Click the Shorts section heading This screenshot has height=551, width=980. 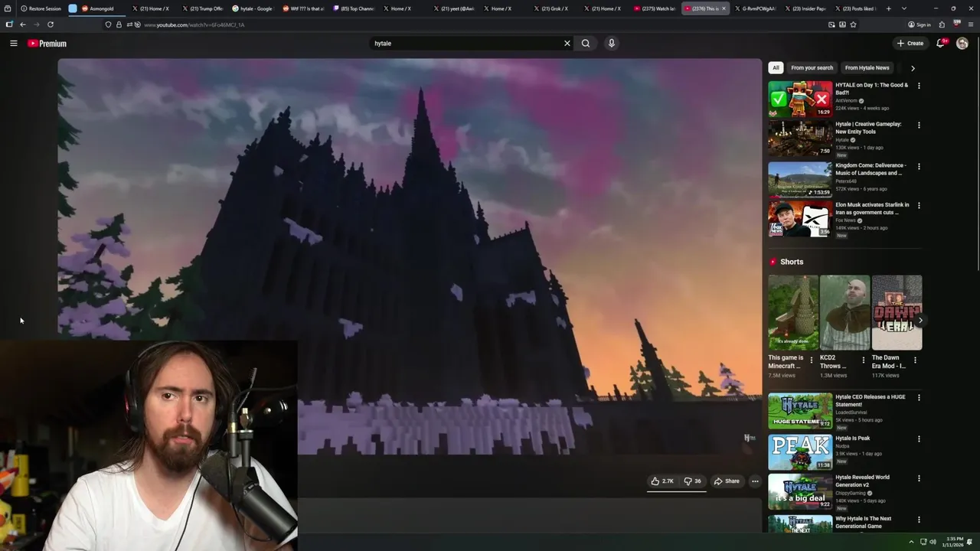pos(792,262)
